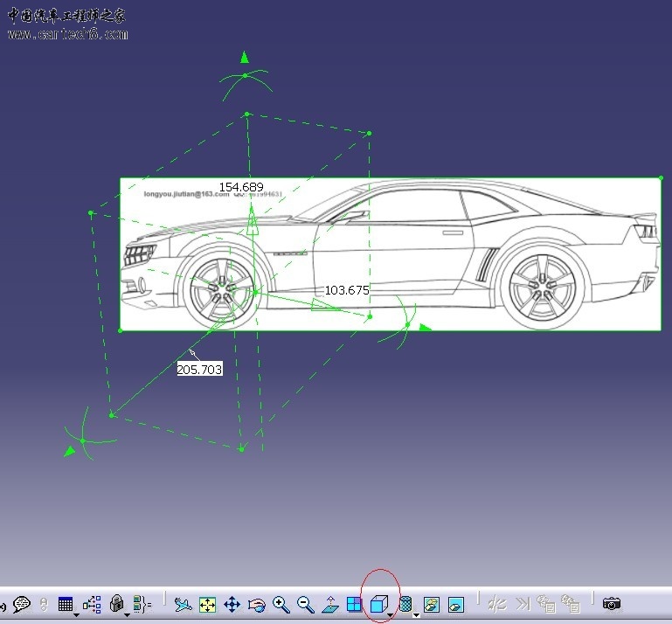Click the Hide/Show icon

point(431,605)
